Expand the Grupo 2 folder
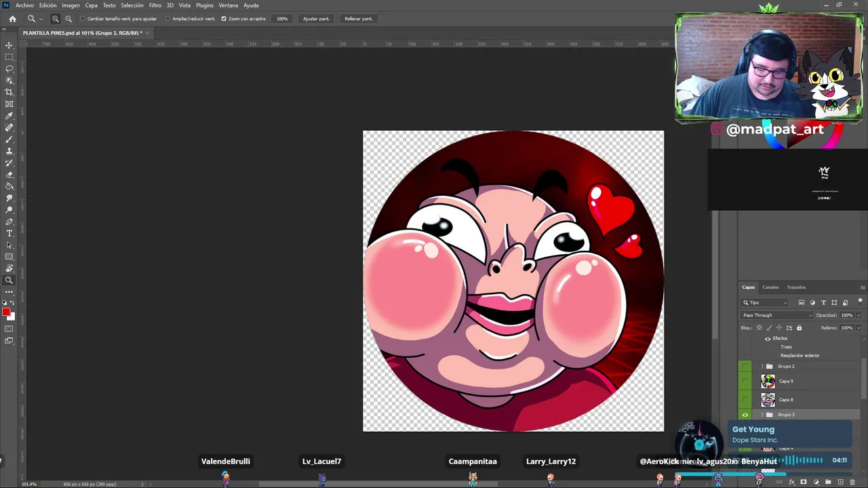The height and width of the screenshot is (488, 868). (x=762, y=366)
